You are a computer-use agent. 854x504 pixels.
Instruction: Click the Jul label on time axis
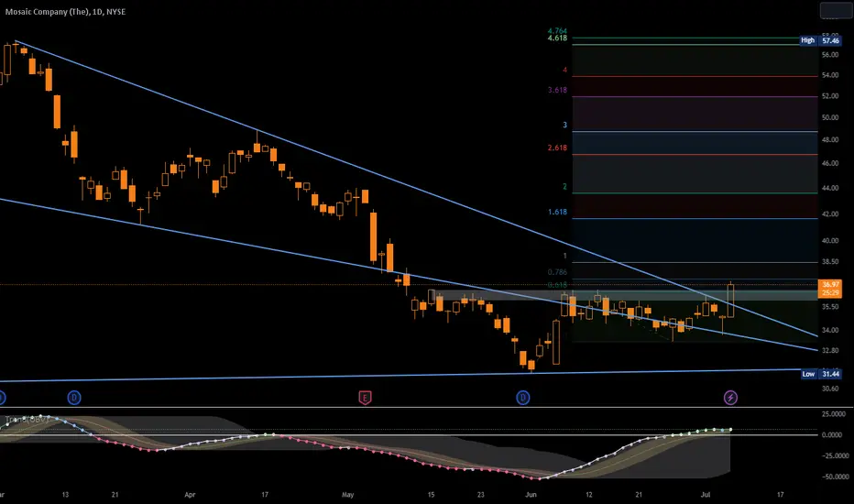[x=706, y=495]
